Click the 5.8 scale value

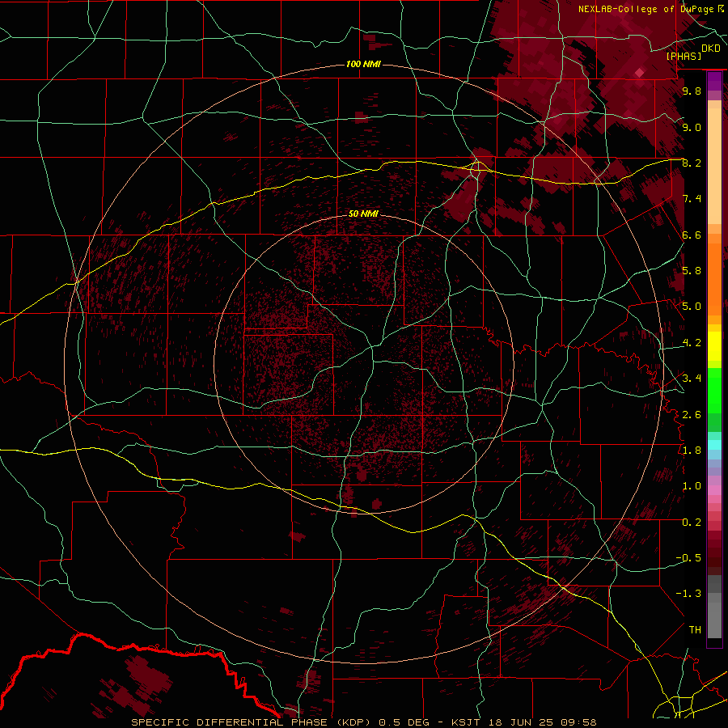(x=692, y=271)
